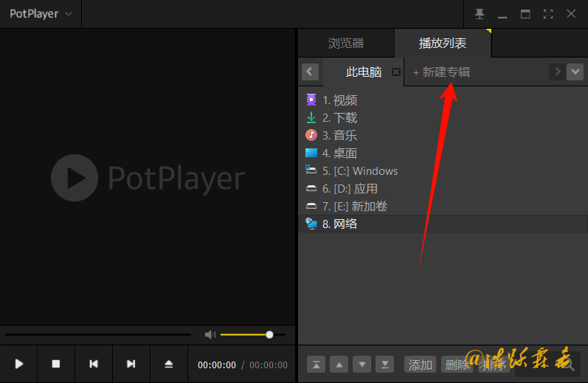Click the 删除 button
Viewport: 588px width, 383px height.
point(457,365)
